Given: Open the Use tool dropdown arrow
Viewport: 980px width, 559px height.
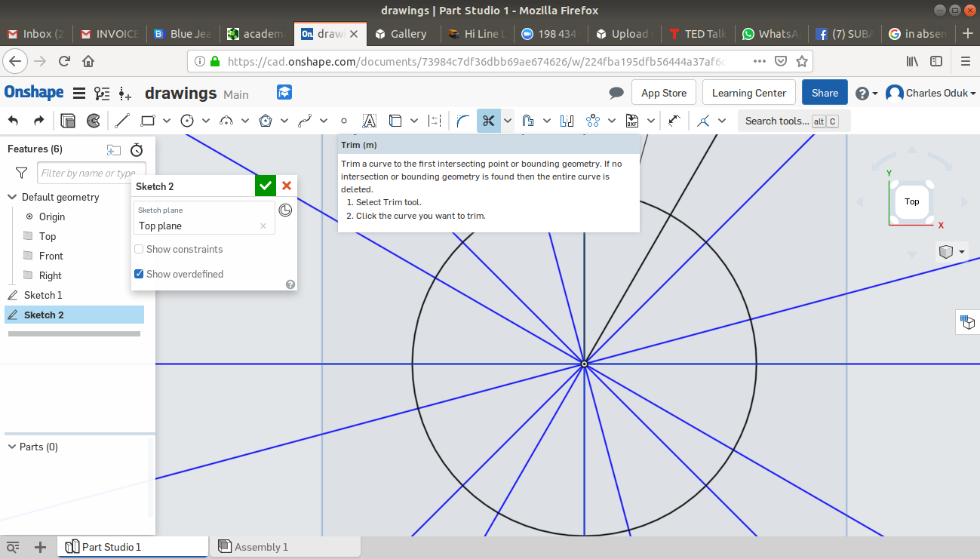Looking at the screenshot, I should tap(414, 121).
